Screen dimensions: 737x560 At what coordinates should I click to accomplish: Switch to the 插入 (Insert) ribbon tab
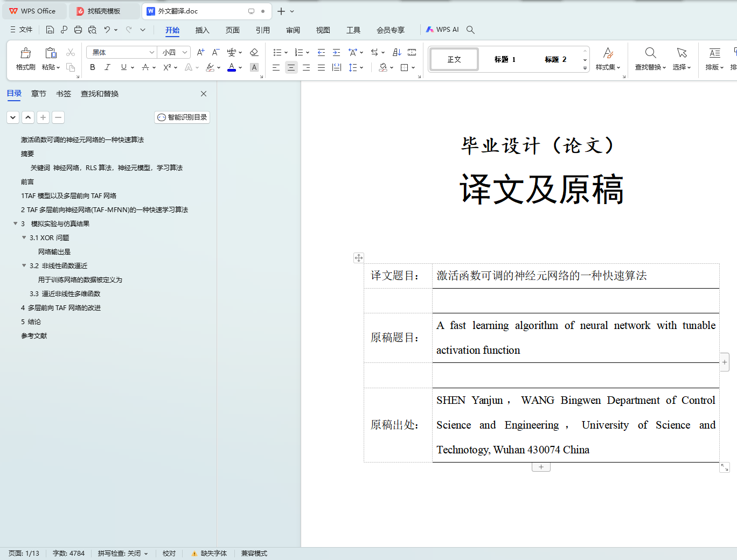(202, 30)
